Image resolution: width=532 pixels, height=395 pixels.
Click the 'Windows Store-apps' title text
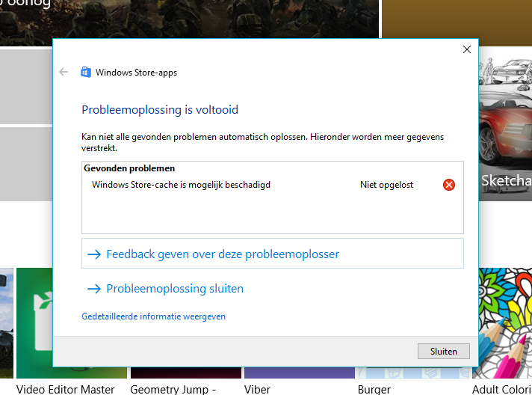pos(136,73)
